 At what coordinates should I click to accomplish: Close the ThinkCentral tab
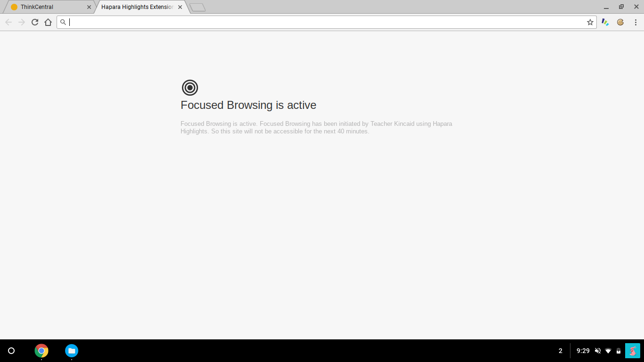pos(89,7)
